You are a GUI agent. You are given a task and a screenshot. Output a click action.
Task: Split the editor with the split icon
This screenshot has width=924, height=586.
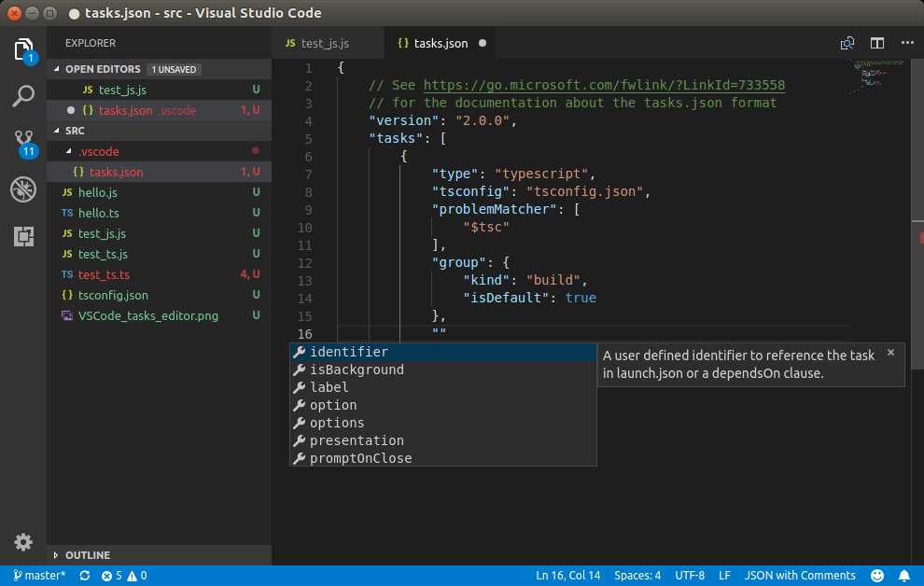876,43
